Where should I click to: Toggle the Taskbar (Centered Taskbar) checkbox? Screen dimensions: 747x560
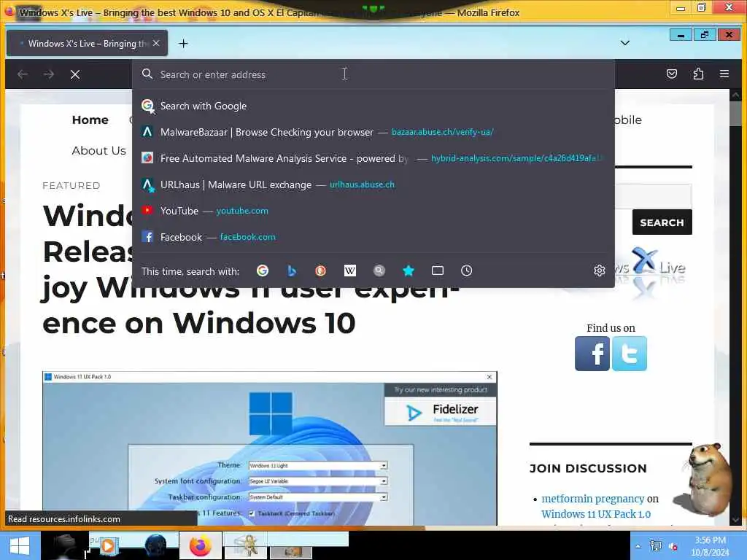252,513
